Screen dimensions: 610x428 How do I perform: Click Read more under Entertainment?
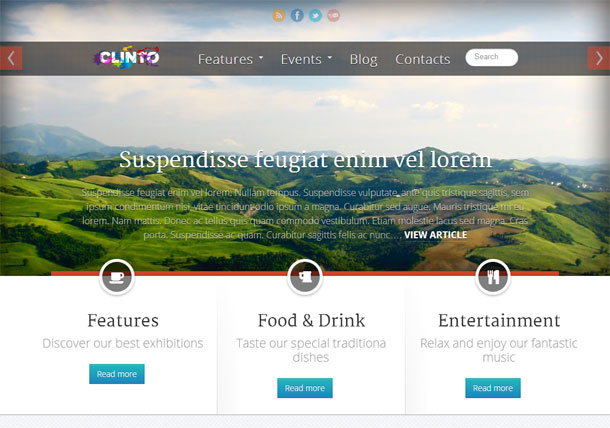493,388
